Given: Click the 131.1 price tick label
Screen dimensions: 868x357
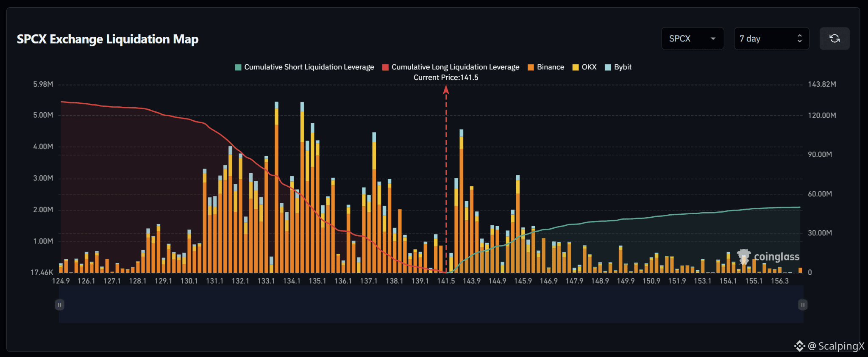Looking at the screenshot, I should point(215,281).
